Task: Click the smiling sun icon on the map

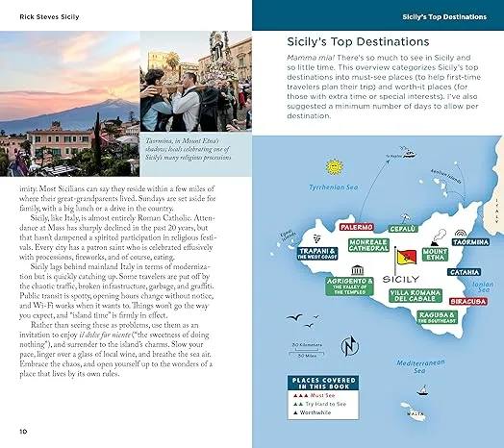Action: (x=335, y=166)
